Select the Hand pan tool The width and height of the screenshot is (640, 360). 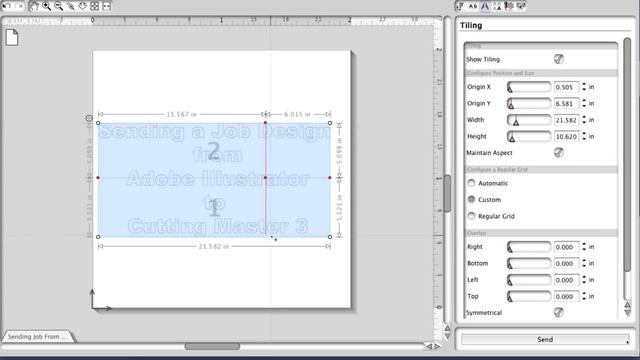click(x=34, y=6)
